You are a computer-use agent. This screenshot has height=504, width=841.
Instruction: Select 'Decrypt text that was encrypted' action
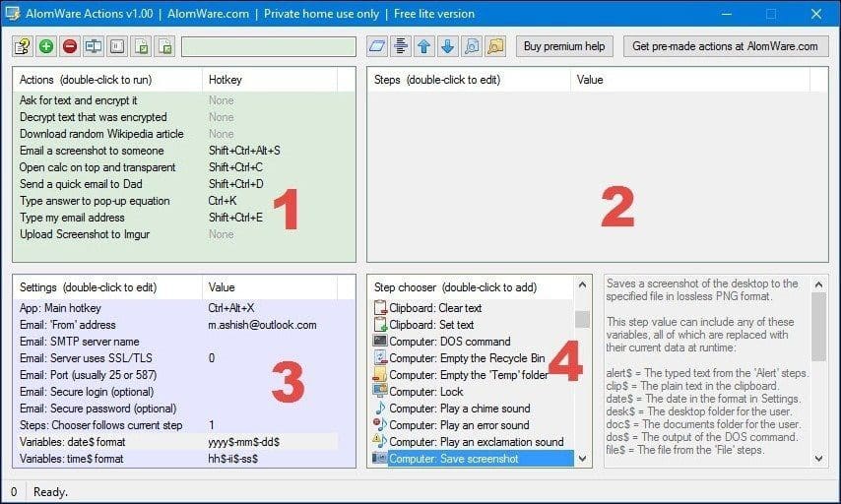click(94, 117)
